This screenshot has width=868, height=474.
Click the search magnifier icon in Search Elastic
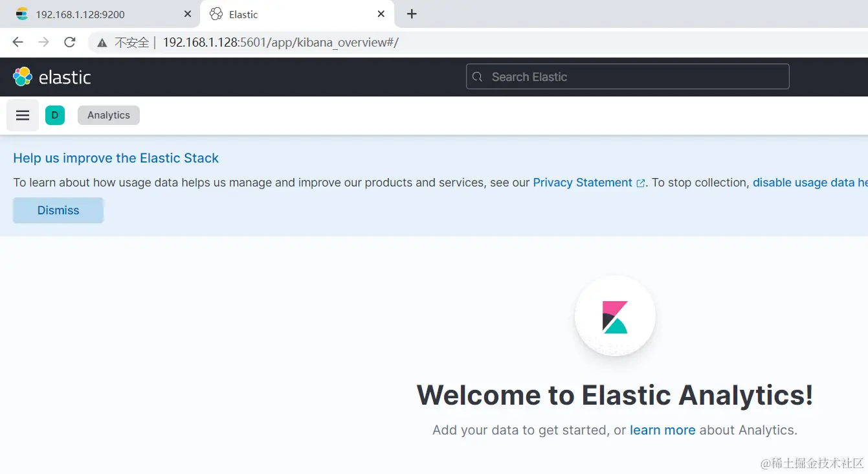pyautogui.click(x=478, y=77)
